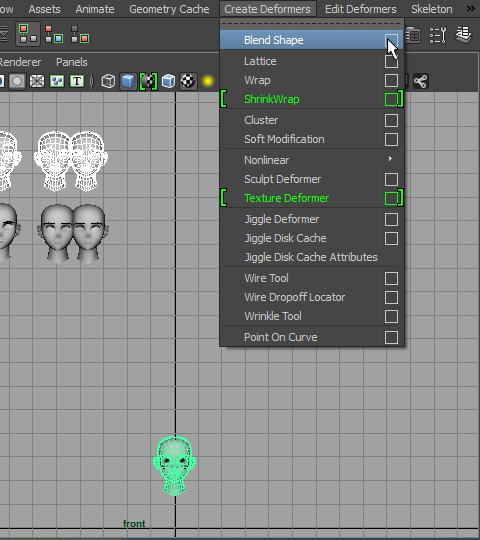The width and height of the screenshot is (480, 540).
Task: Enable wireframe display cube icon
Action: [x=108, y=81]
